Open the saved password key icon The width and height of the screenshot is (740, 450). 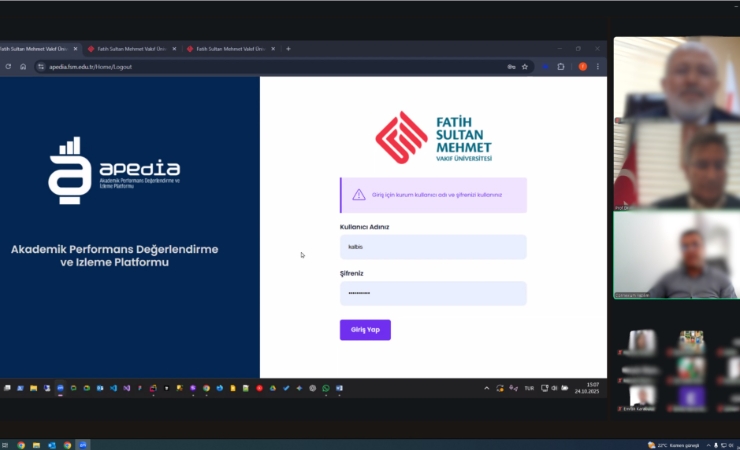click(x=511, y=67)
